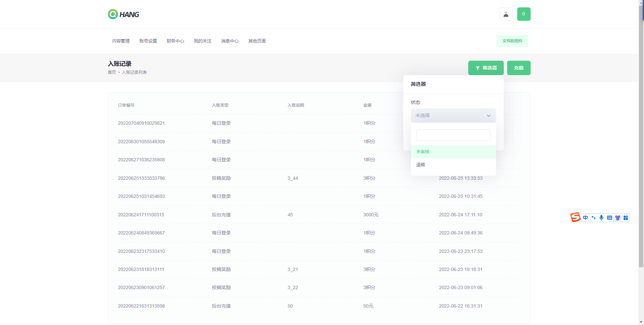Open the Sogou toolbox grid icon
The image size is (644, 325).
(626, 218)
